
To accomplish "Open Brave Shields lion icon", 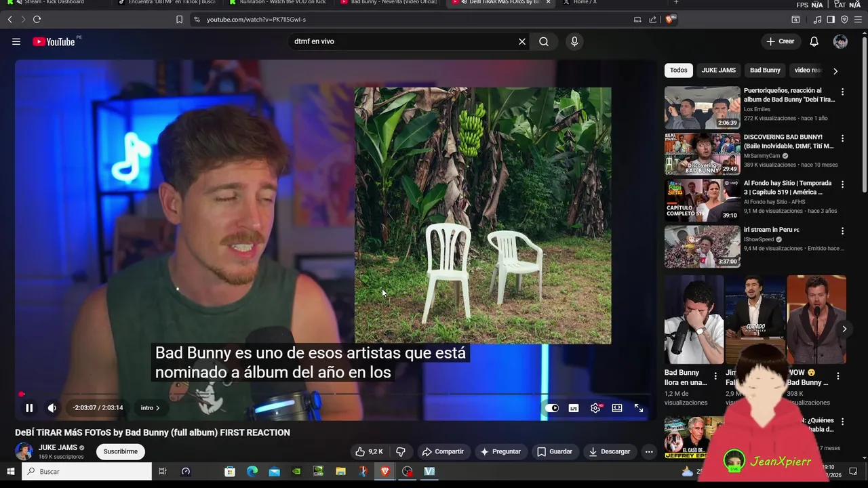I will 671,20.
